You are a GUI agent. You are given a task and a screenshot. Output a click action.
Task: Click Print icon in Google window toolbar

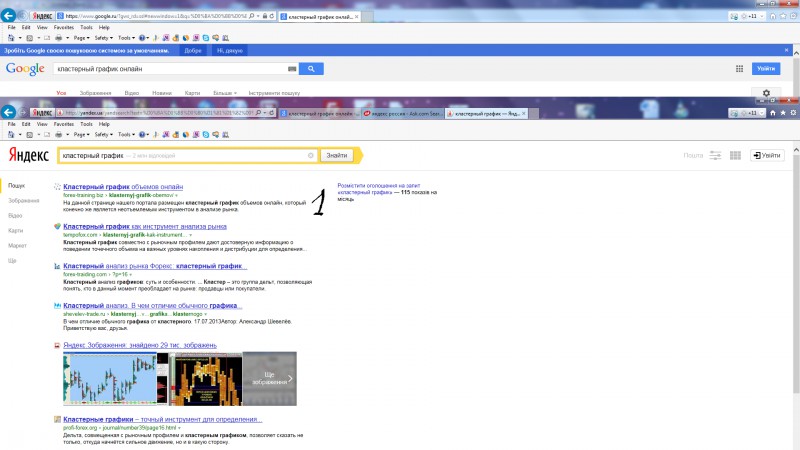58,38
